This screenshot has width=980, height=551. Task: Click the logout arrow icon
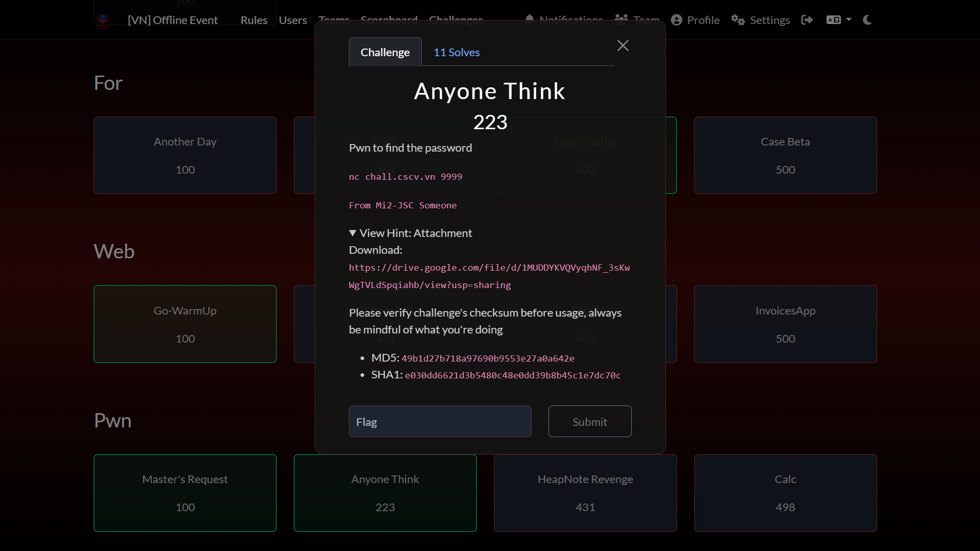click(807, 20)
